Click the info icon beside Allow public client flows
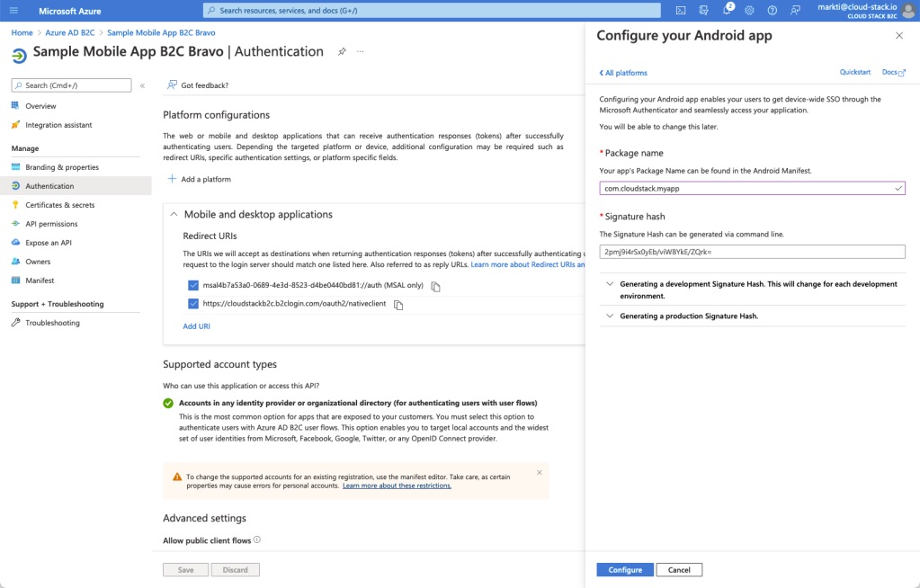 [x=257, y=539]
